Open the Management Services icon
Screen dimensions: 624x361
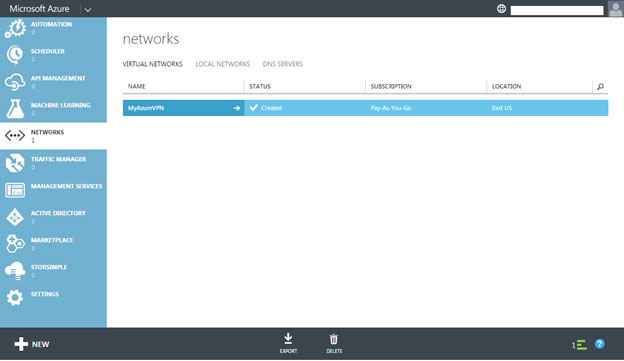tap(15, 190)
